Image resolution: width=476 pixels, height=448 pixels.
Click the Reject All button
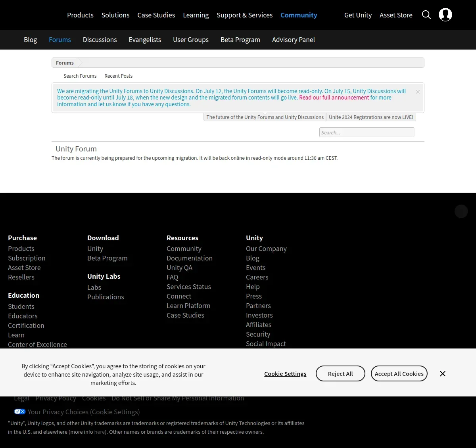(x=340, y=373)
